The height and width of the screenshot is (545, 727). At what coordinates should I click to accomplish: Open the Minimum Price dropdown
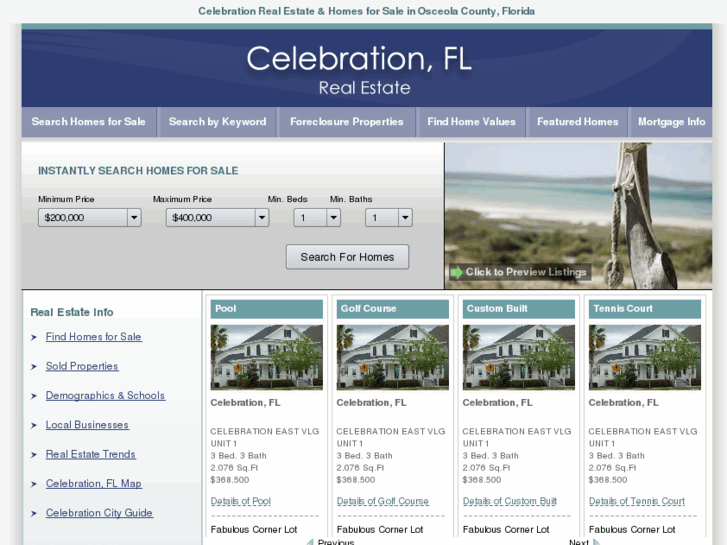coord(89,218)
